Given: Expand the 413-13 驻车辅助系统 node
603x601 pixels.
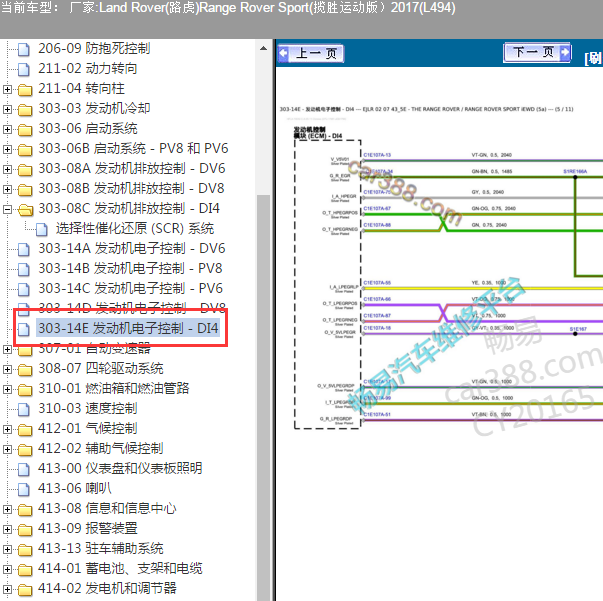Looking at the screenshot, I should [7, 549].
